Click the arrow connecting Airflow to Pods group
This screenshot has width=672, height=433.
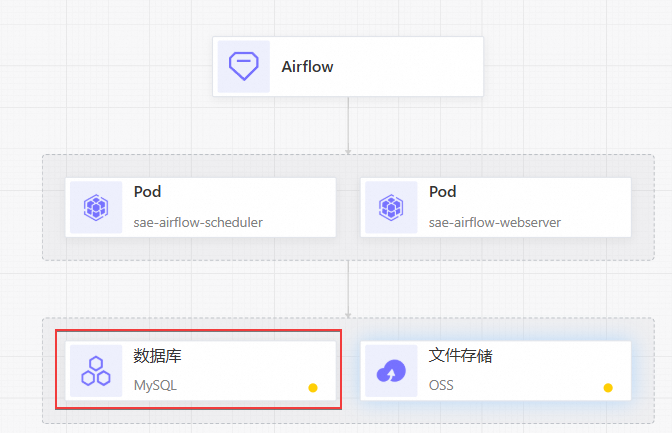[348, 125]
